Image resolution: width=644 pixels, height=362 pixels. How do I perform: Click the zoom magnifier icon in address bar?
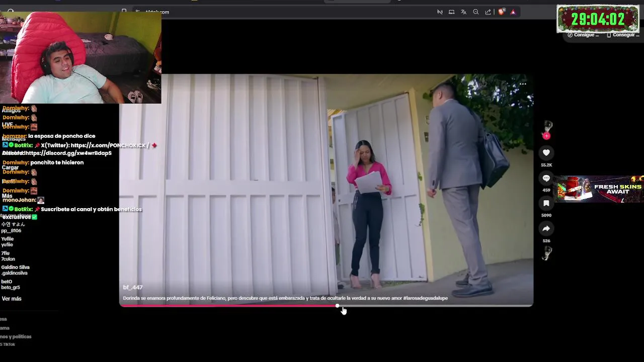coord(476,12)
